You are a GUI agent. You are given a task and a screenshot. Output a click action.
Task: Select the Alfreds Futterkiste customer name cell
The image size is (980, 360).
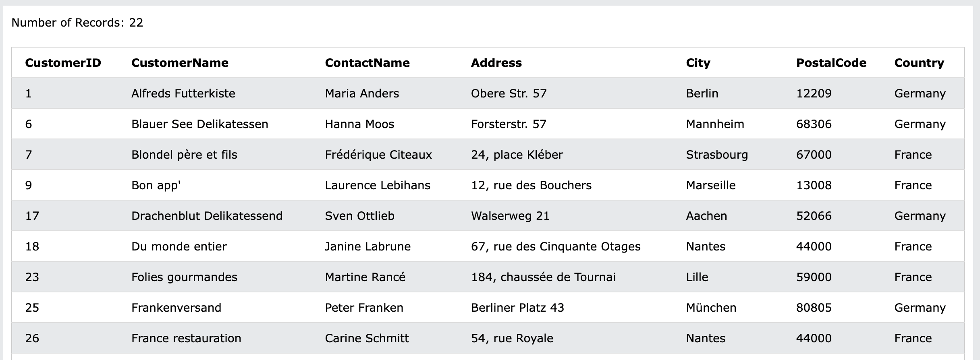tap(183, 93)
